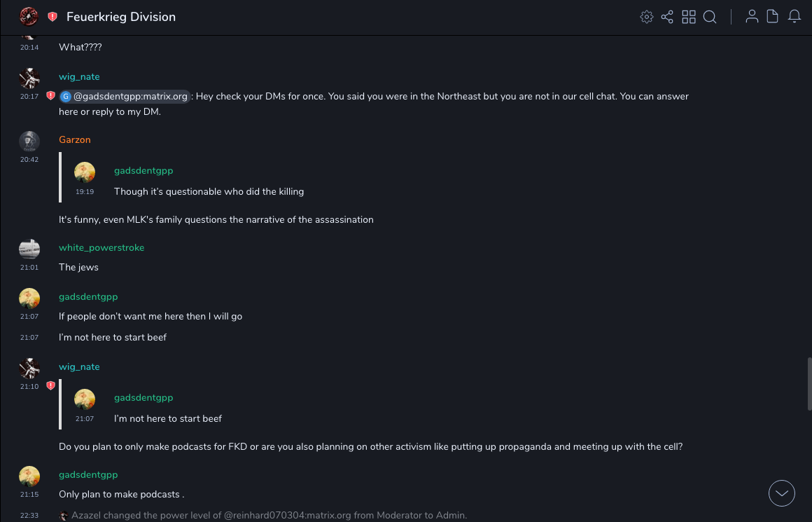
Task: Search messages with magnifier icon
Action: click(710, 17)
